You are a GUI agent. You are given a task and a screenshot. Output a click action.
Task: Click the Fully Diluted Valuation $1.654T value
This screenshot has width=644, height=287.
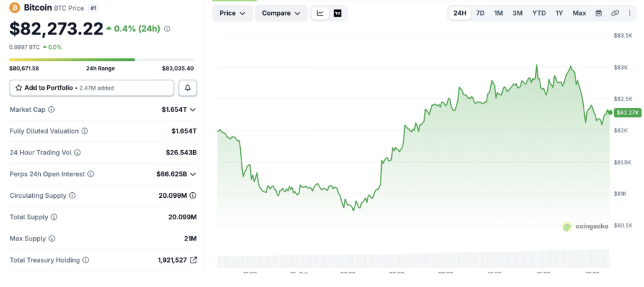[x=184, y=131]
